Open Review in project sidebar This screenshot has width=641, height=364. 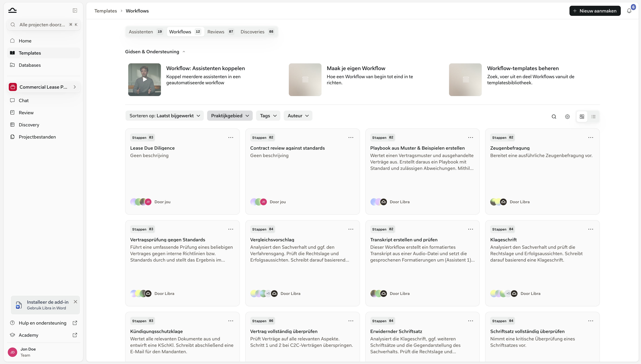coord(44,113)
